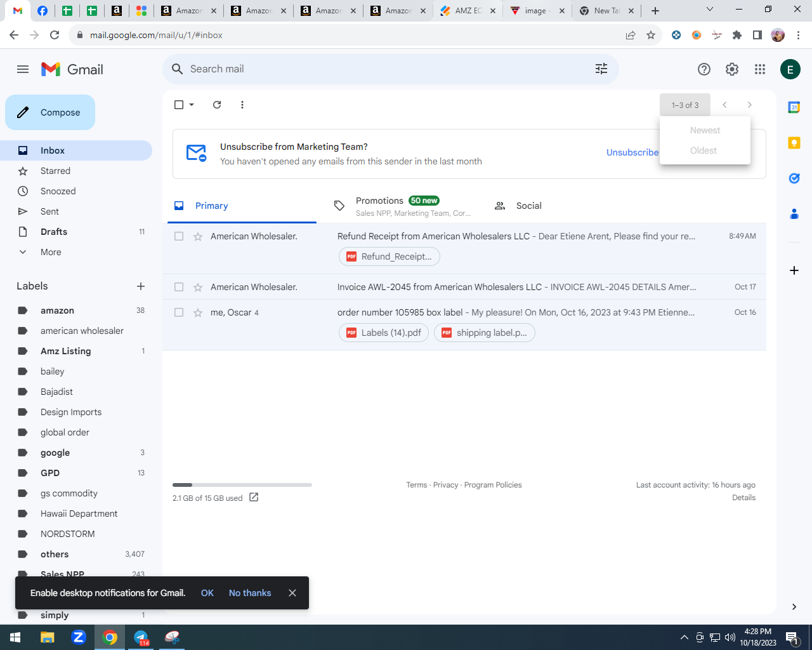
Task: Open Gmail Settings gear icon
Action: click(x=732, y=69)
